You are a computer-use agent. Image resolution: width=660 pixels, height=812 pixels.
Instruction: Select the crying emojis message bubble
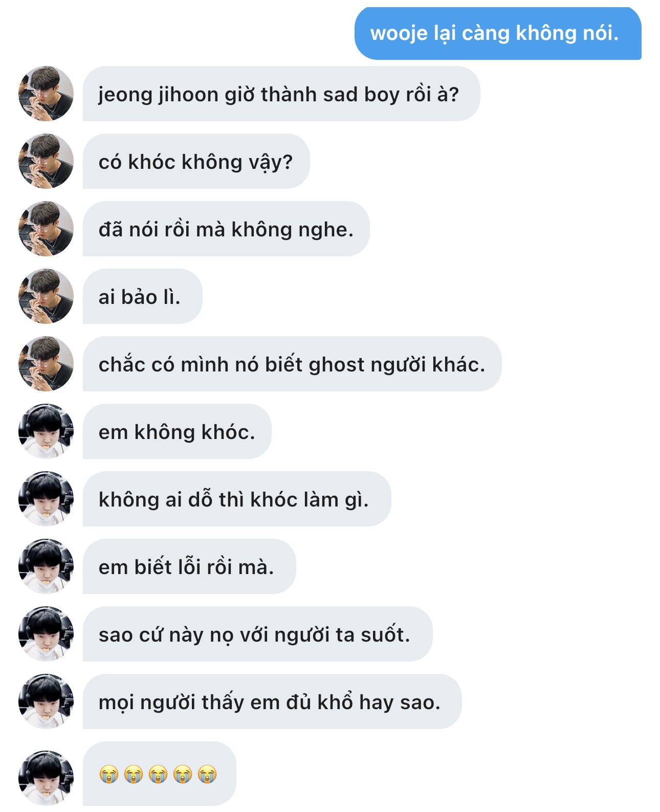point(160,774)
